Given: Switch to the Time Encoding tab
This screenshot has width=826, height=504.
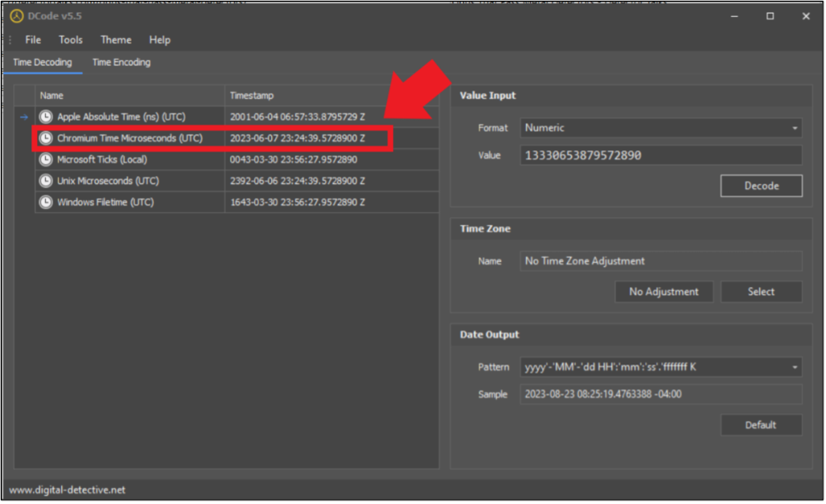Looking at the screenshot, I should [121, 62].
